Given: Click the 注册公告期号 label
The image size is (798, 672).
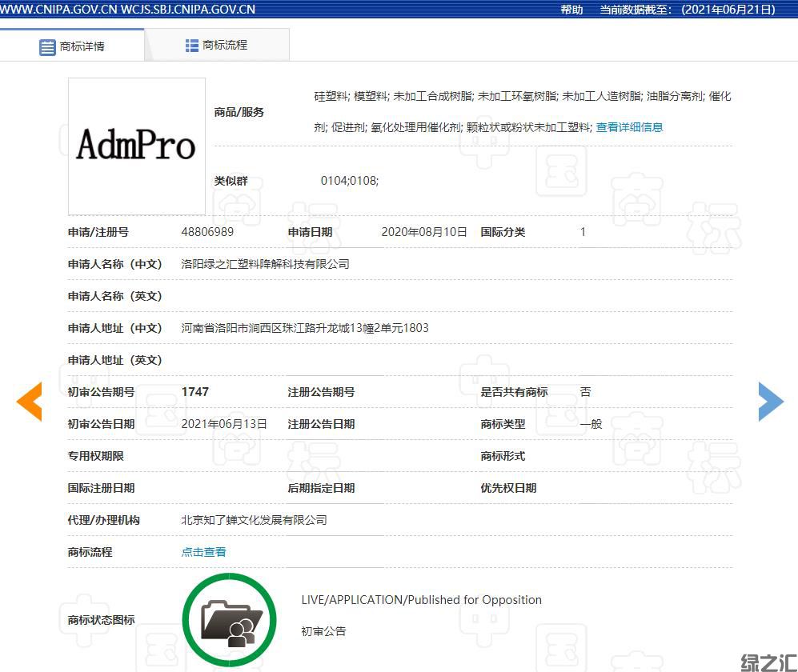Looking at the screenshot, I should (x=321, y=392).
